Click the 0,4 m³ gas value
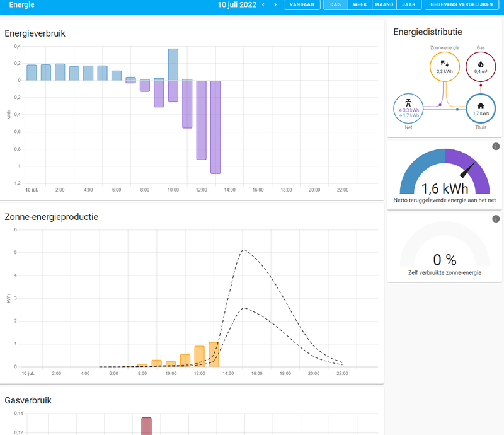 (481, 72)
